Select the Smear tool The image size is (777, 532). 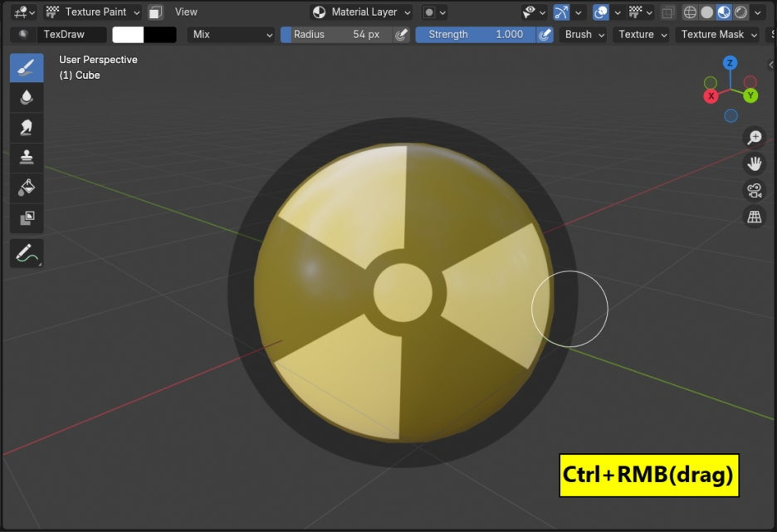27,127
